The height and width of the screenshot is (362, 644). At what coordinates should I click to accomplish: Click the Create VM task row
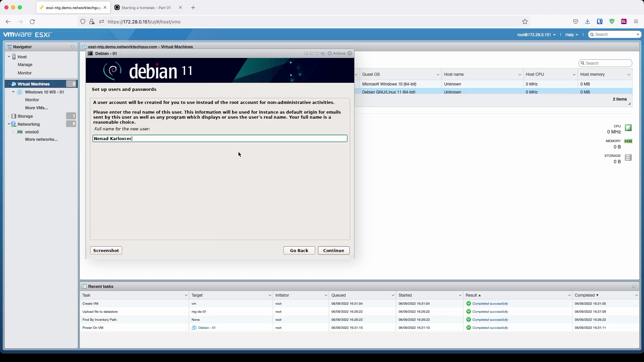point(360,304)
